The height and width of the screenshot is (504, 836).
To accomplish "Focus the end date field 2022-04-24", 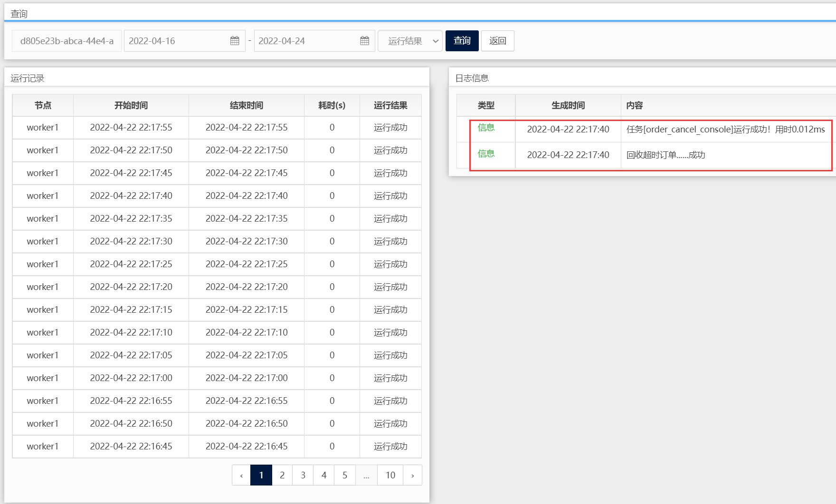I will click(314, 41).
